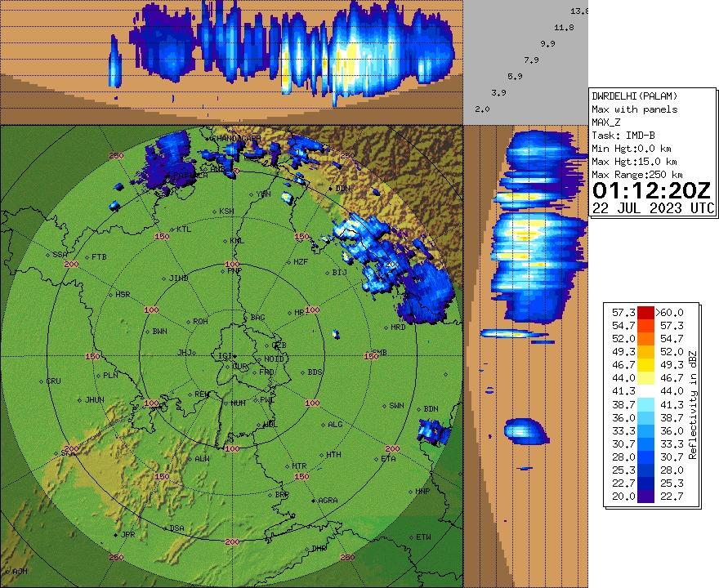Click the 01:12:20Z timestamp text
Screen dimensions: 719x588
pyautogui.click(x=651, y=192)
